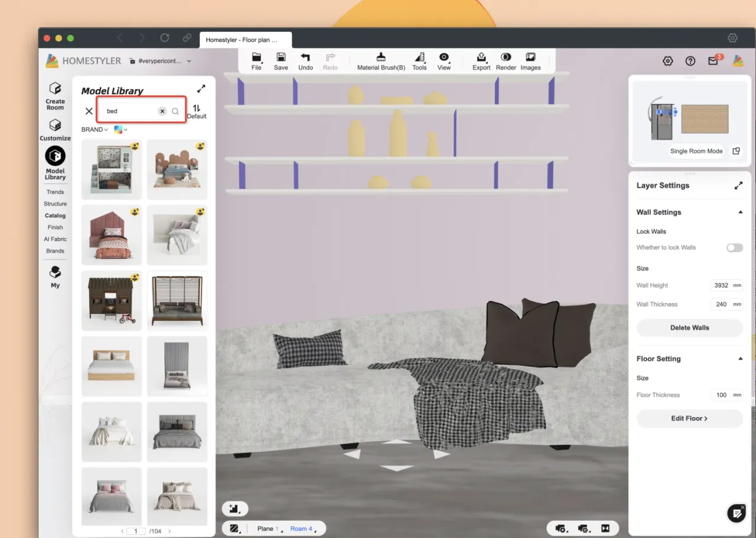The image size is (756, 538).
Task: Click the Save icon in toolbar
Action: click(281, 58)
